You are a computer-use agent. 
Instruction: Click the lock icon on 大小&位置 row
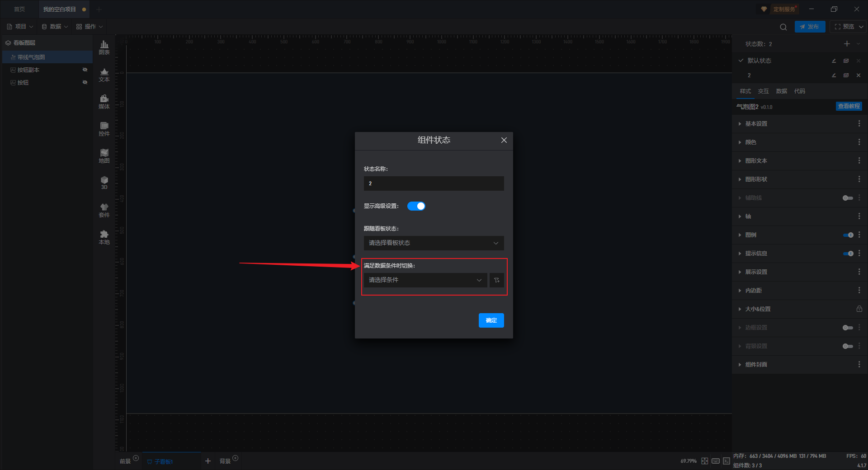[859, 309]
